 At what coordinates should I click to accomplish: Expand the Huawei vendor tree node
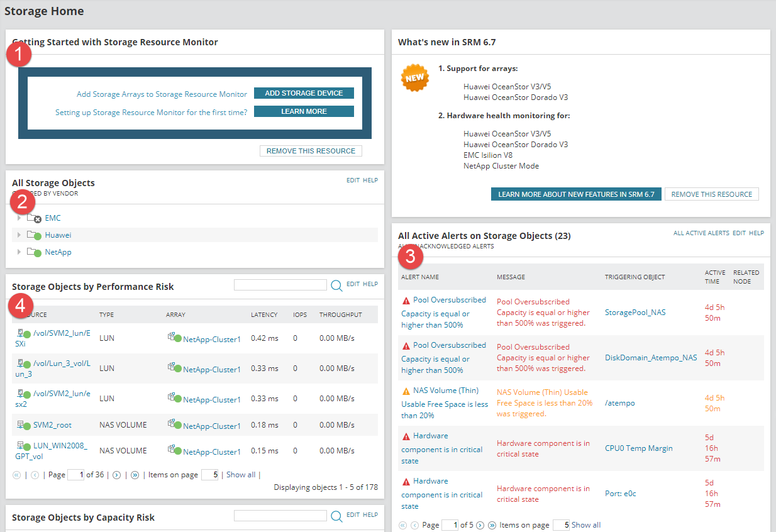coord(19,235)
